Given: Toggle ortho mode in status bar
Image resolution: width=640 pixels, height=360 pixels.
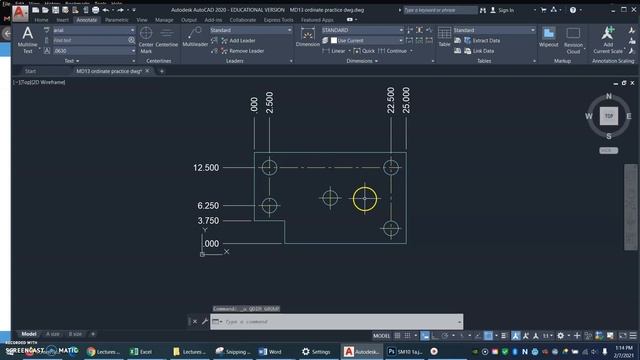Looking at the screenshot, I should [435, 336].
